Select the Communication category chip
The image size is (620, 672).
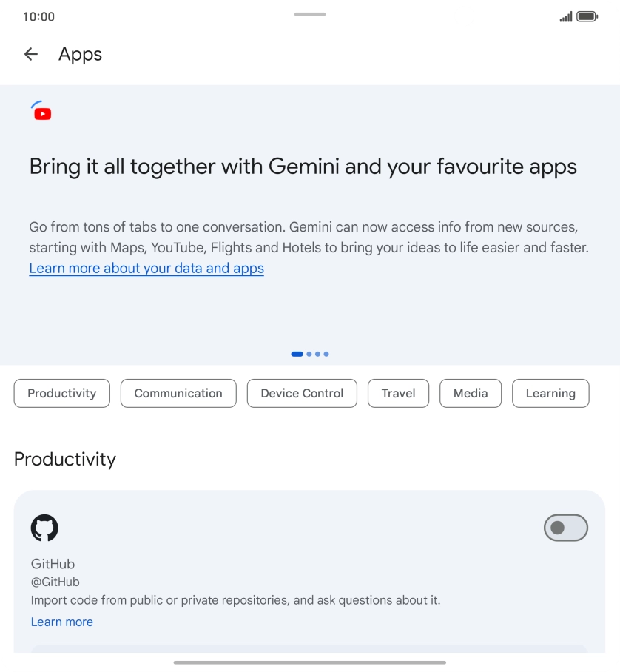[x=178, y=394]
